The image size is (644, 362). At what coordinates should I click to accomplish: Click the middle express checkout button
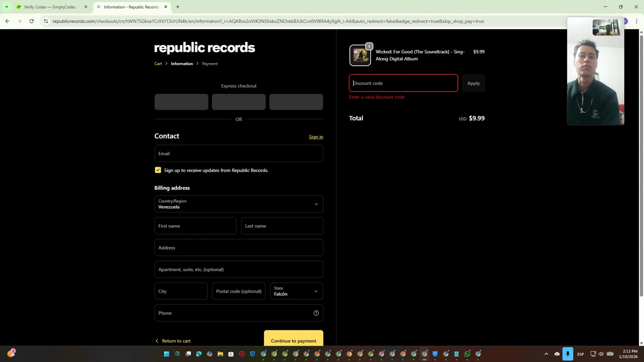[239, 102]
